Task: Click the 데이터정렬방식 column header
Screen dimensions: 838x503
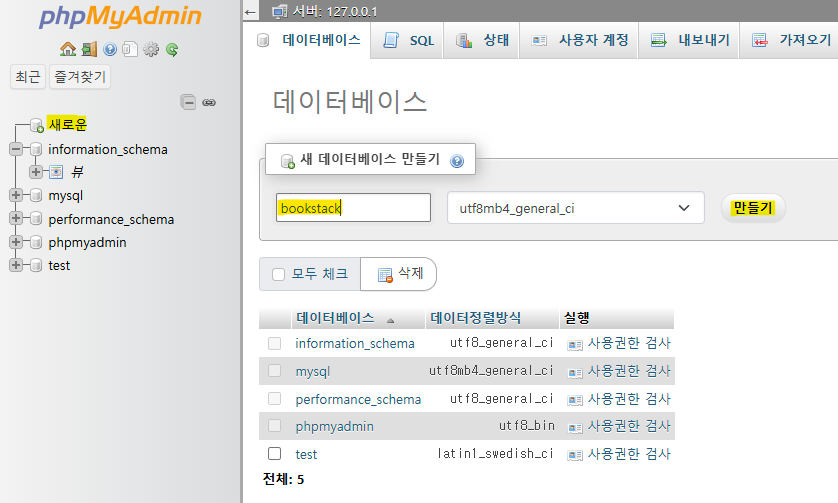Action: pyautogui.click(x=476, y=318)
